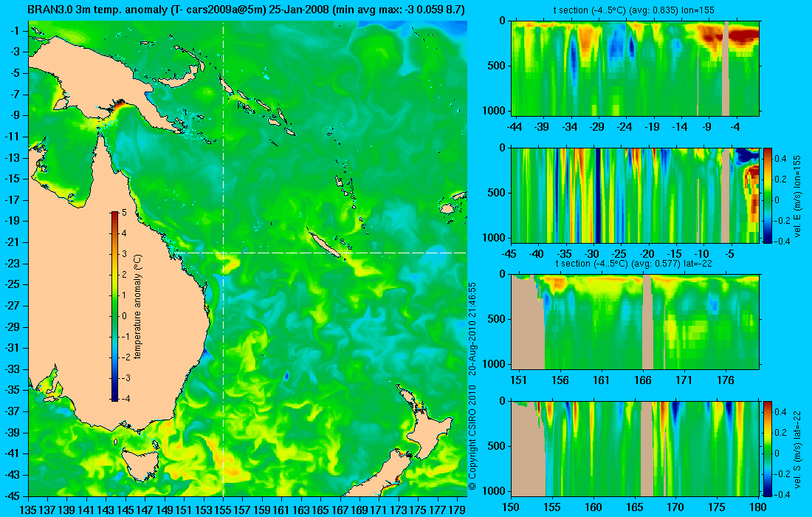
Task: Click the '© Copyright CSIRO 2010' text
Action: pos(472,437)
